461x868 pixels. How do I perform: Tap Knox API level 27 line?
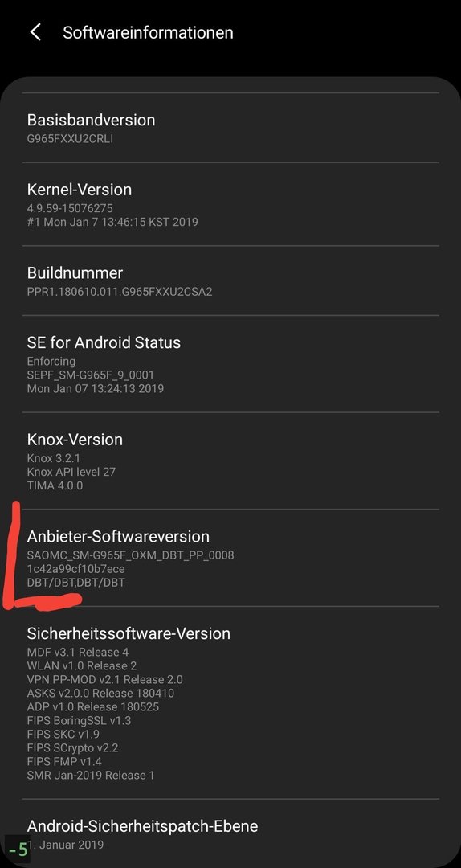click(x=71, y=472)
